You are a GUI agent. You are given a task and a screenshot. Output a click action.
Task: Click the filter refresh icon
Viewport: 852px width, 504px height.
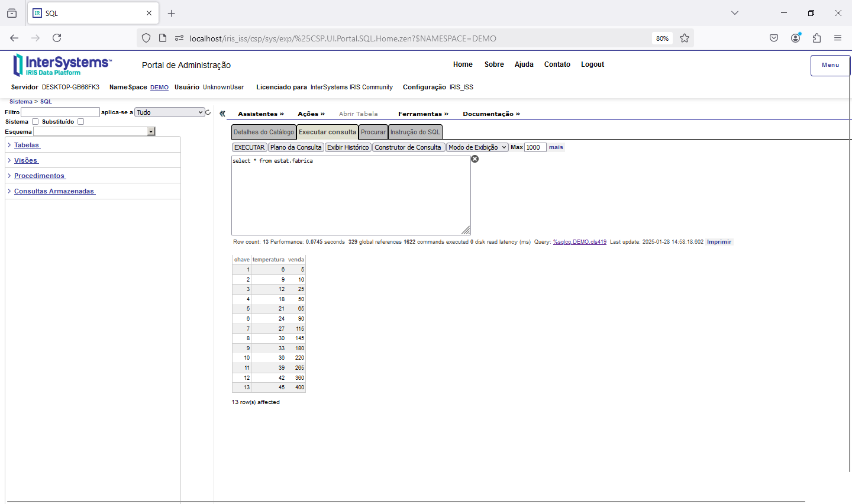208,112
